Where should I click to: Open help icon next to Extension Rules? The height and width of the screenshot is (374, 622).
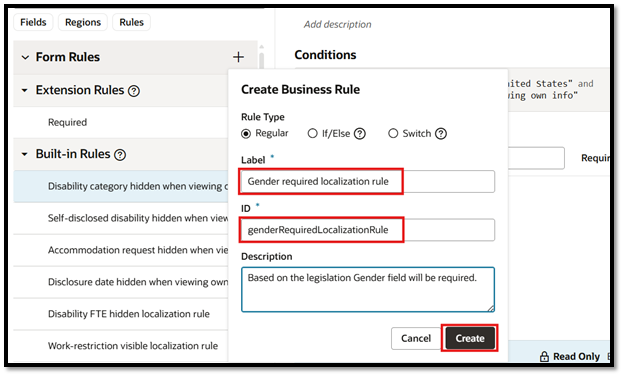134,91
